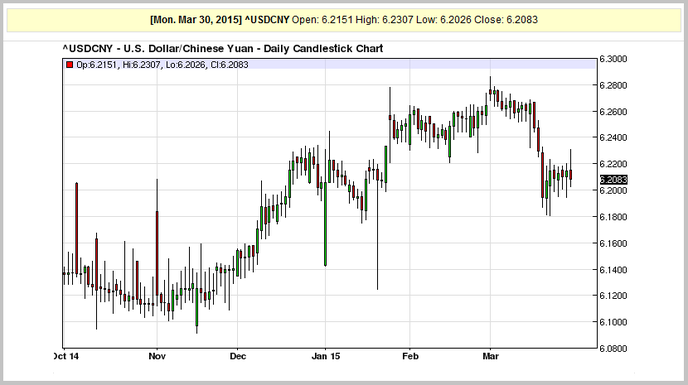Click the 6.0800 price axis label
The image size is (688, 385).
click(x=613, y=349)
